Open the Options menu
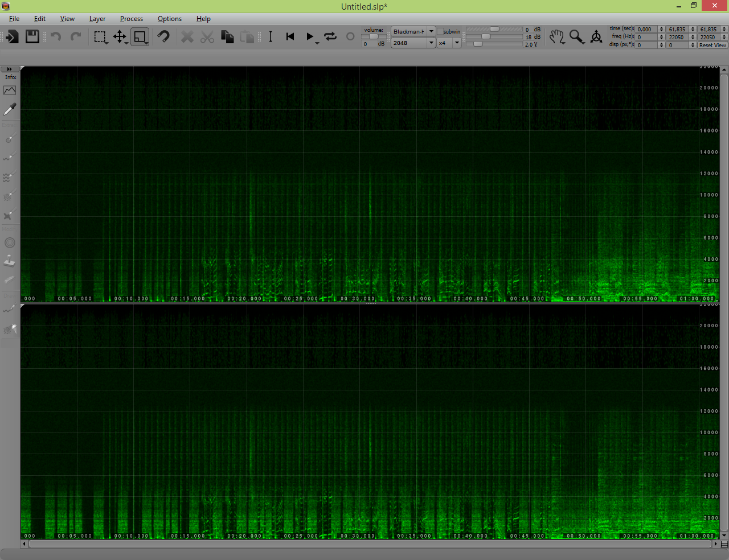Image resolution: width=729 pixels, height=560 pixels. point(170,19)
